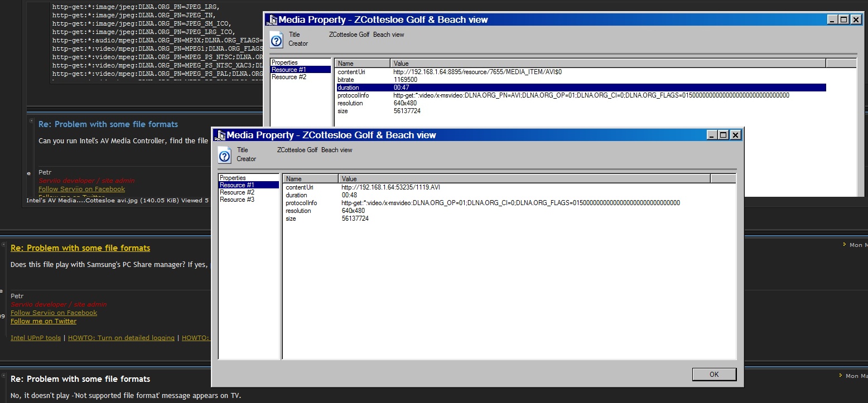Open the Follow Serviio on Facebook link
Image resolution: width=868 pixels, height=403 pixels.
point(54,313)
